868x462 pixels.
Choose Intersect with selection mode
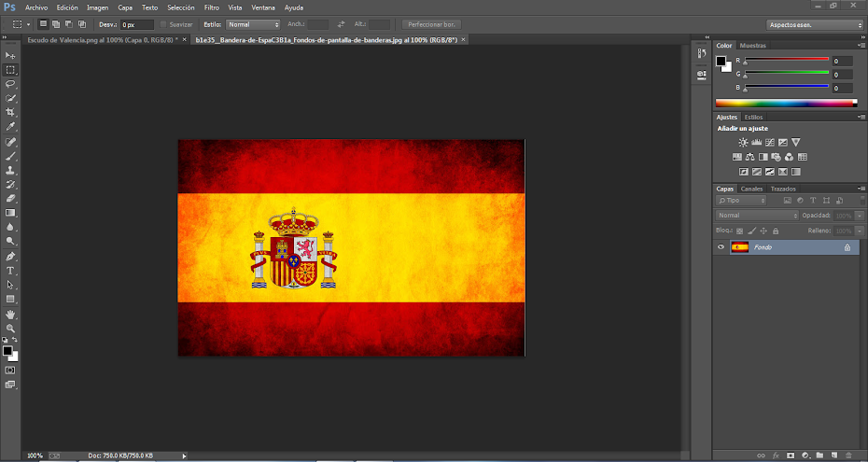82,24
